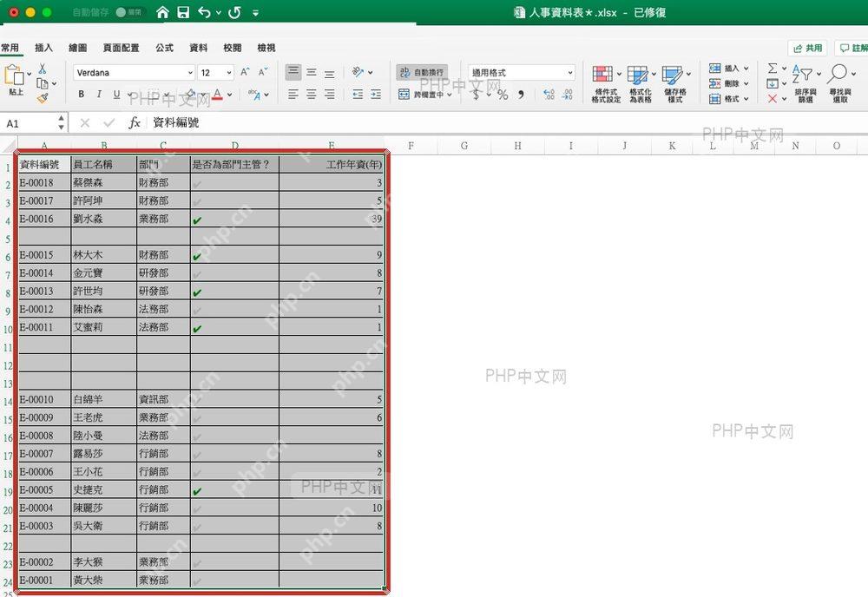Toggle 自動換行 wrap text
868x597 pixels.
(422, 72)
